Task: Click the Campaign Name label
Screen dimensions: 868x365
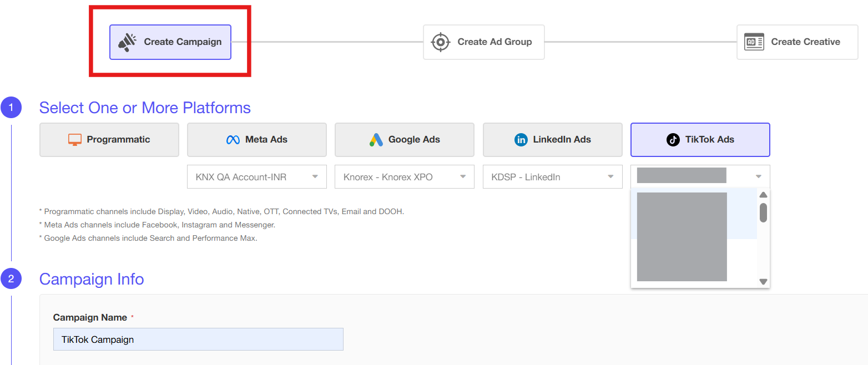Action: coord(90,318)
